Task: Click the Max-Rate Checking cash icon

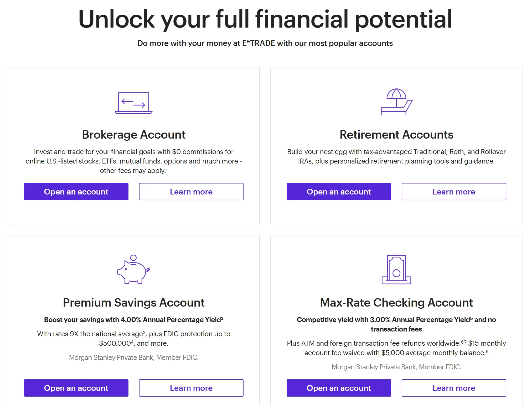Action: tap(396, 270)
